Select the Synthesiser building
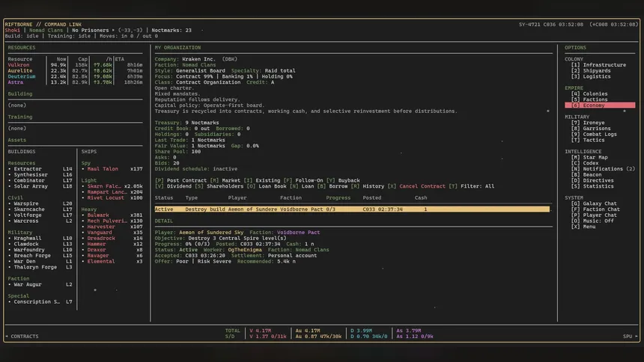 40,174
